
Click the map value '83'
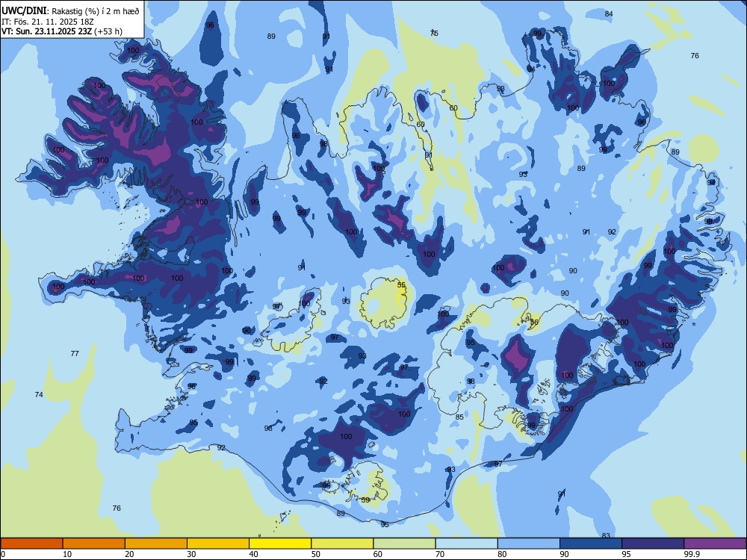click(606, 535)
